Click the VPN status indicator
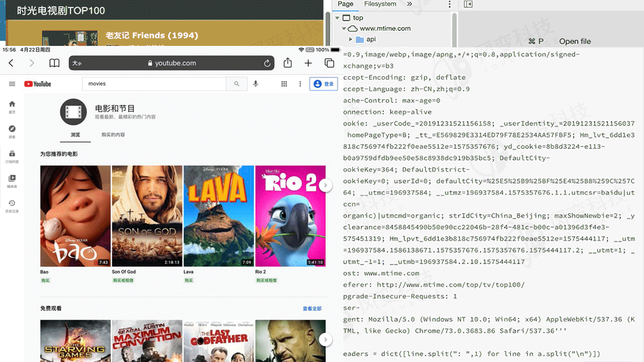The image size is (644, 362). pyautogui.click(x=310, y=50)
